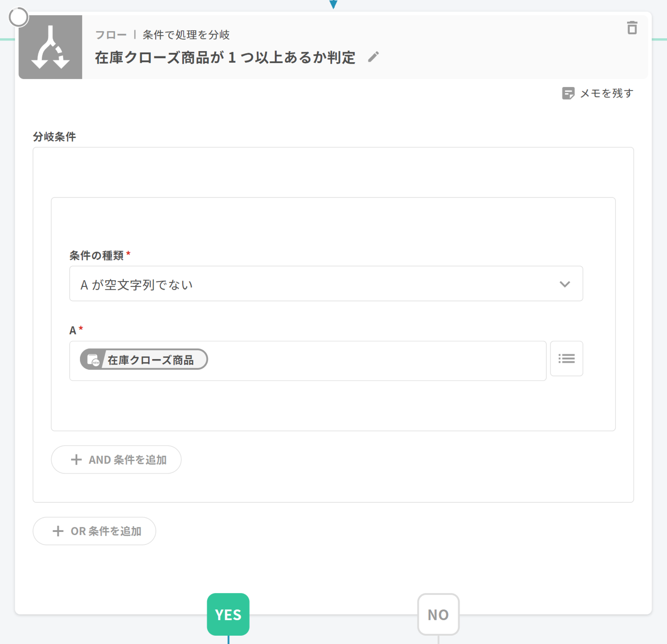Click the gray branch flow icon
This screenshot has height=644, width=667.
tap(50, 47)
